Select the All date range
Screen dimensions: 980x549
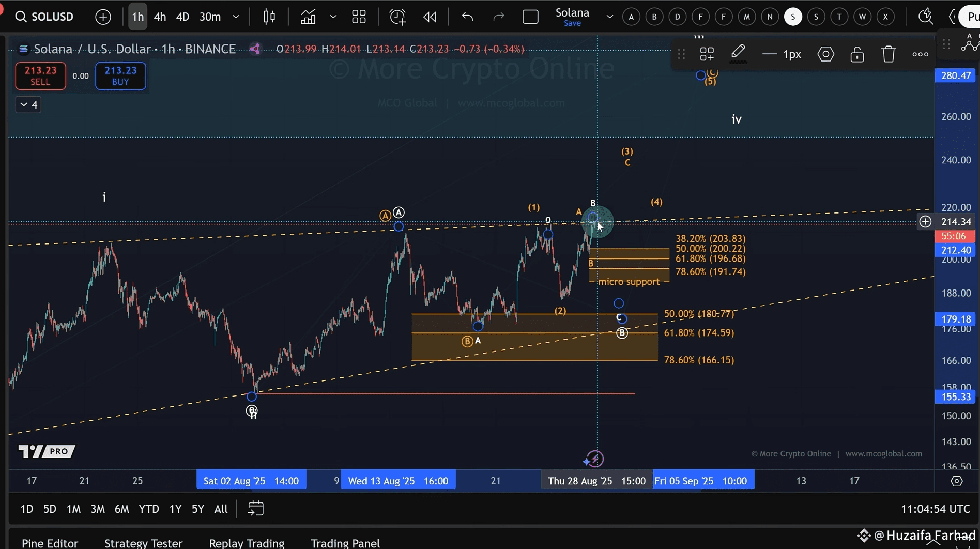(x=221, y=509)
